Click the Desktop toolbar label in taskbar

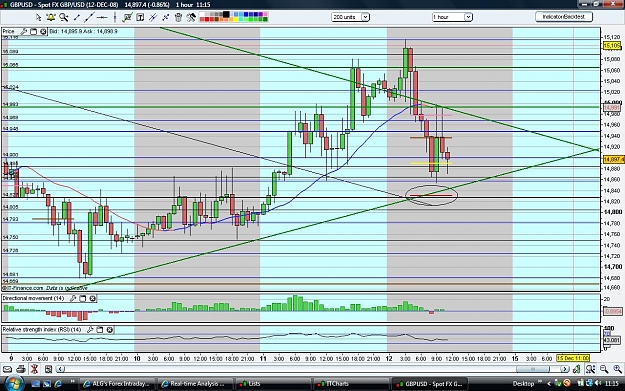(523, 384)
